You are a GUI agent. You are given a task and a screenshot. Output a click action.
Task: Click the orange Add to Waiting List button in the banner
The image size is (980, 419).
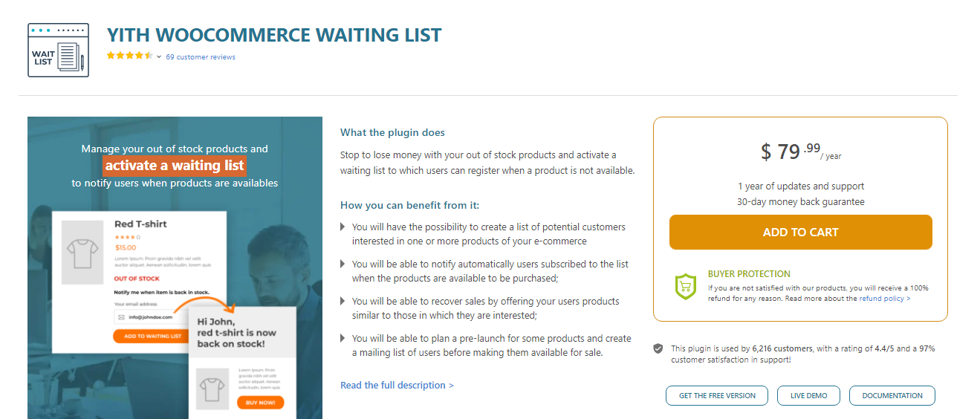pyautogui.click(x=152, y=336)
